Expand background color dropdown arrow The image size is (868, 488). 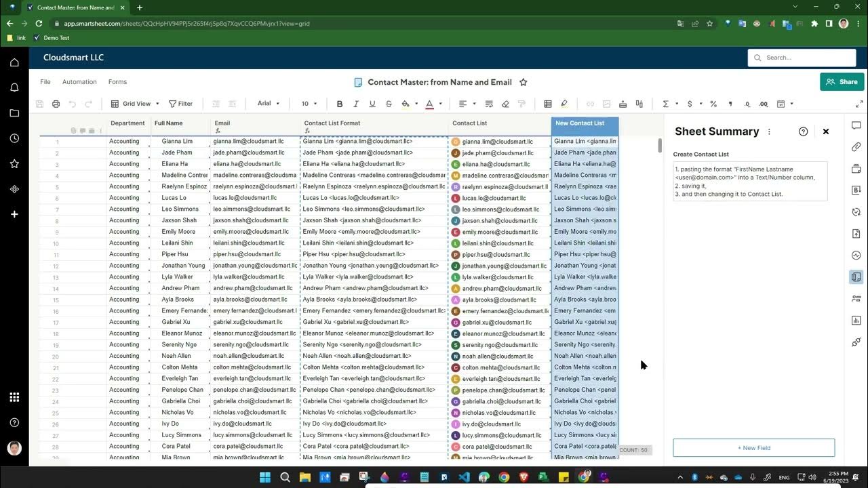click(x=416, y=104)
